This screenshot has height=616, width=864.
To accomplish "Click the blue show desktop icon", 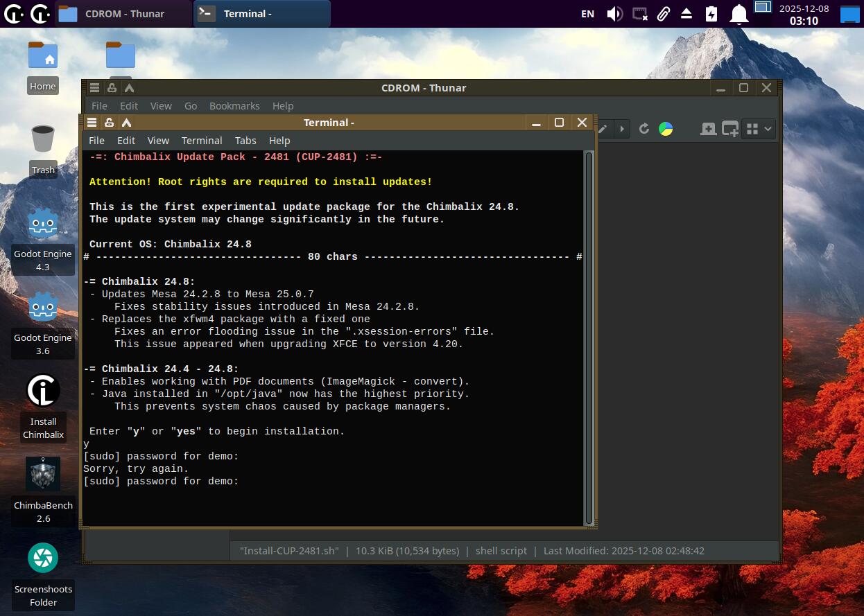I will point(849,13).
